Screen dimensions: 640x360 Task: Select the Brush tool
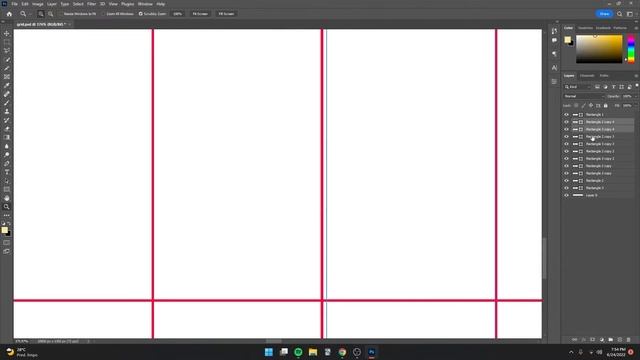click(7, 102)
